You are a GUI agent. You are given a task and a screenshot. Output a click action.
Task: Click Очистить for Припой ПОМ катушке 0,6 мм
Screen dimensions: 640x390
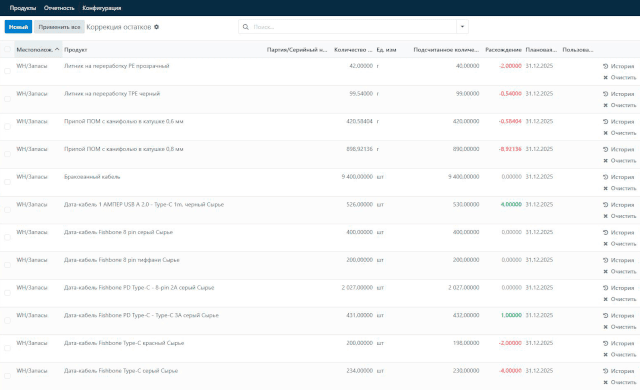click(620, 133)
